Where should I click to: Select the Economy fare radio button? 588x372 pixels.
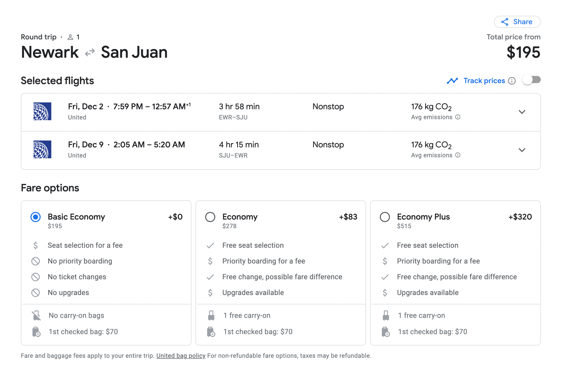[x=210, y=217]
